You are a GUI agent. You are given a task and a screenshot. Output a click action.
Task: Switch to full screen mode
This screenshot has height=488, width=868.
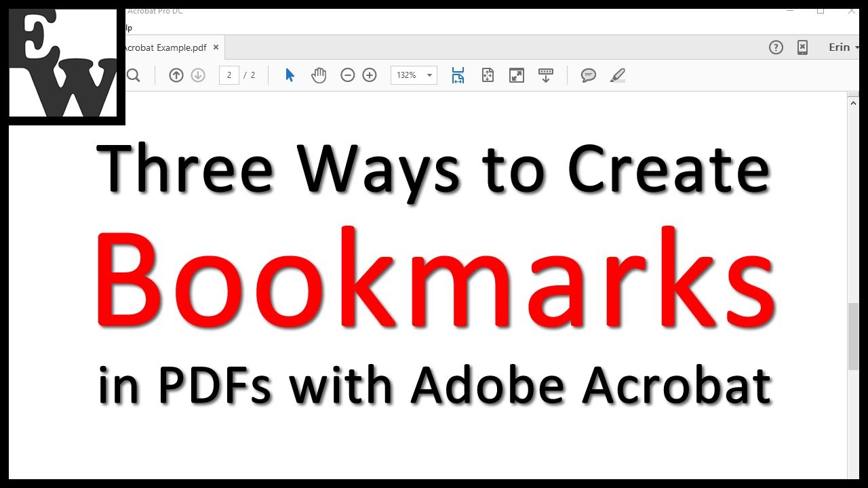[x=517, y=75]
